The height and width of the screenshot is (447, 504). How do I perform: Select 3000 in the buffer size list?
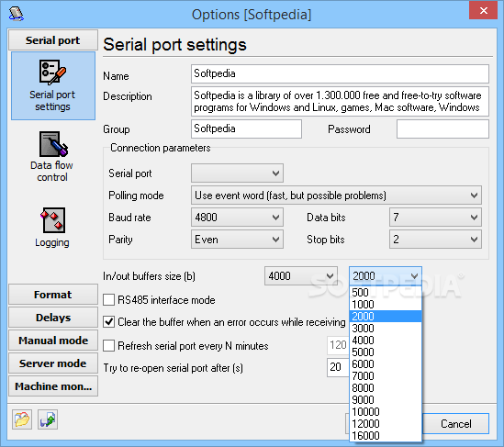pos(386,328)
